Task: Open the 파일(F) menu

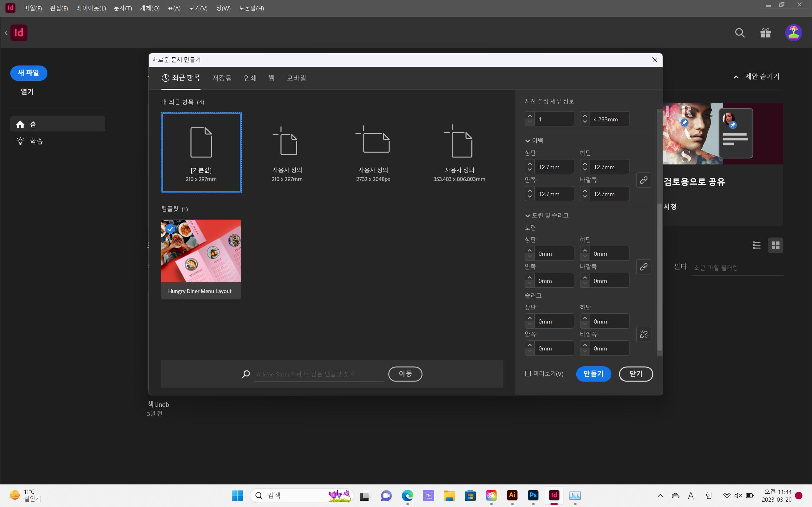Action: pos(33,8)
